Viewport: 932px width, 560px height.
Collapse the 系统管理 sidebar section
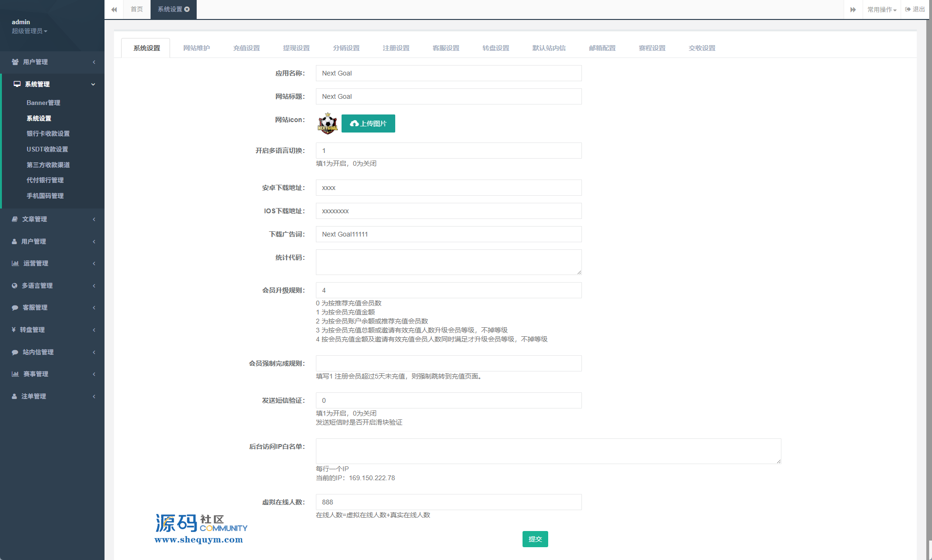[x=93, y=84]
